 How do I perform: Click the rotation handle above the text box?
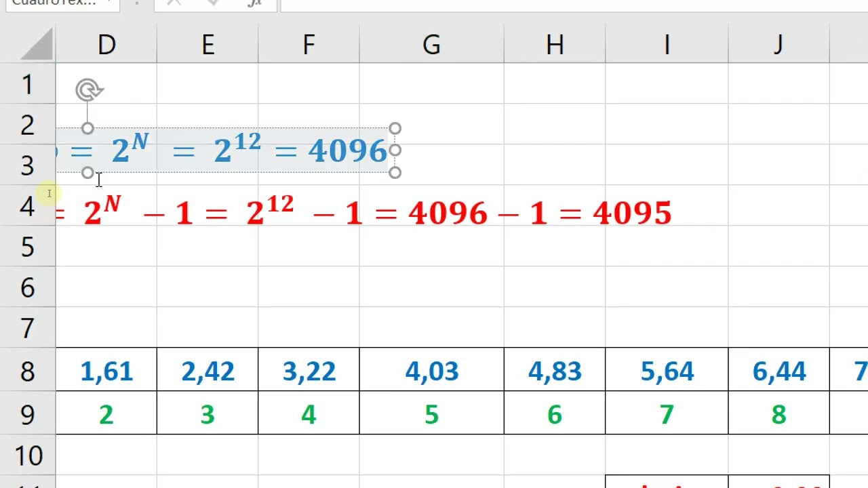click(x=89, y=89)
